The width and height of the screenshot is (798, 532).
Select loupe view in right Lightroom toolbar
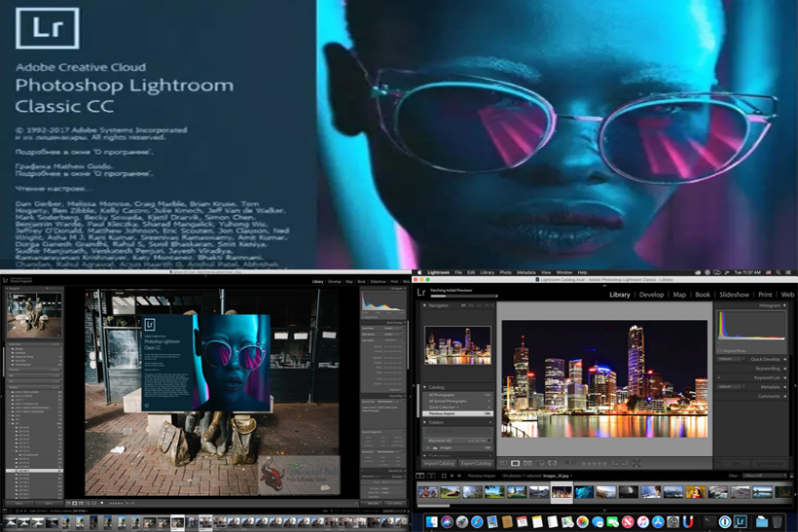click(515, 463)
